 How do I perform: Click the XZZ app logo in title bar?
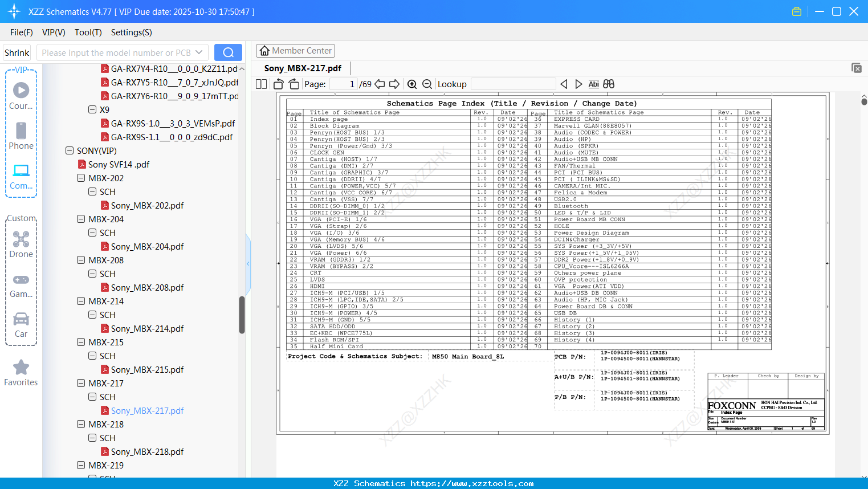point(14,11)
